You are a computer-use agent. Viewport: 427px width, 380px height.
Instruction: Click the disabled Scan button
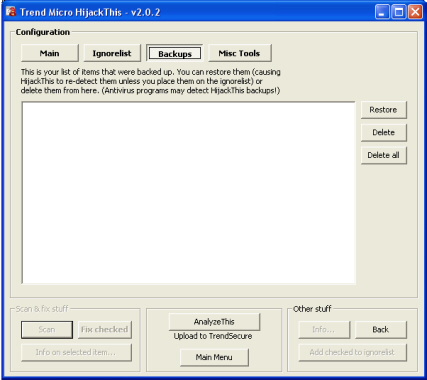47,330
